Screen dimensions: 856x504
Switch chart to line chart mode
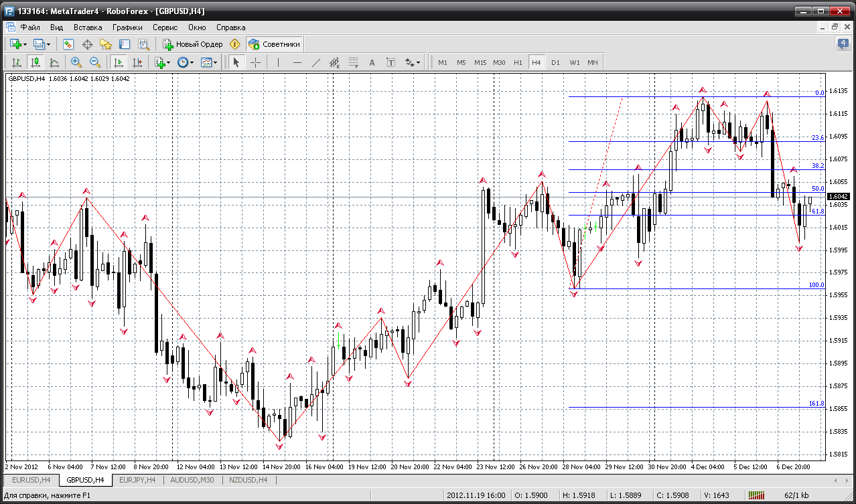click(x=54, y=62)
